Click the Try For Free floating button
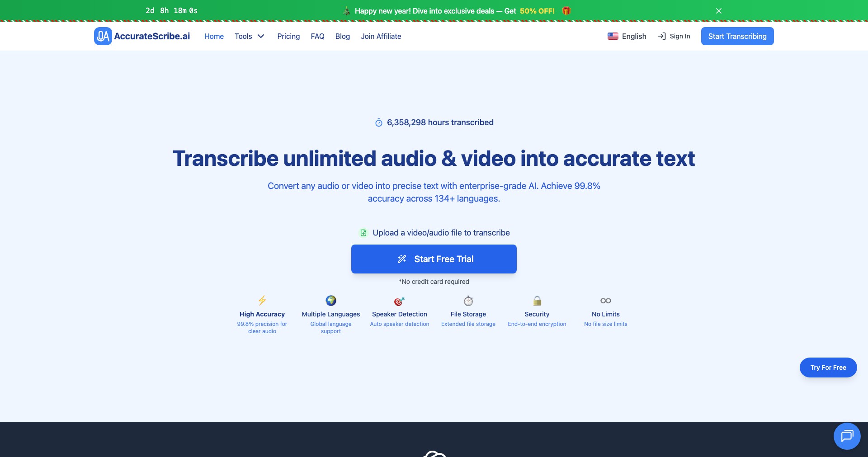868x457 pixels. coord(828,367)
